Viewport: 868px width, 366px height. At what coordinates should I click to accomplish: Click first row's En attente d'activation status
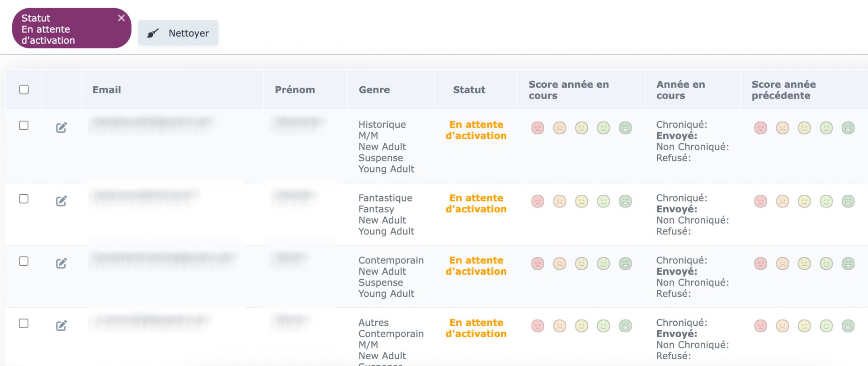point(476,130)
